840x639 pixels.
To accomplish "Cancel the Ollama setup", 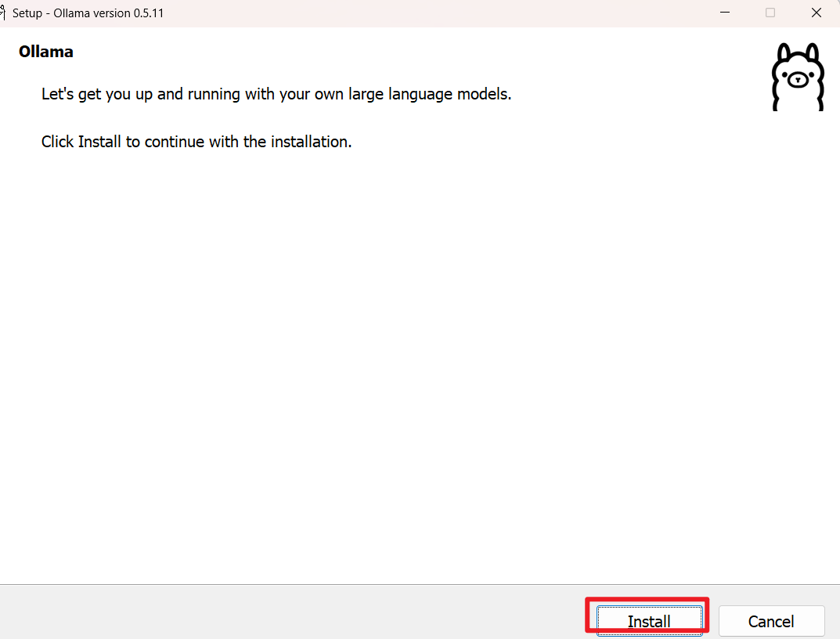I will (x=771, y=621).
